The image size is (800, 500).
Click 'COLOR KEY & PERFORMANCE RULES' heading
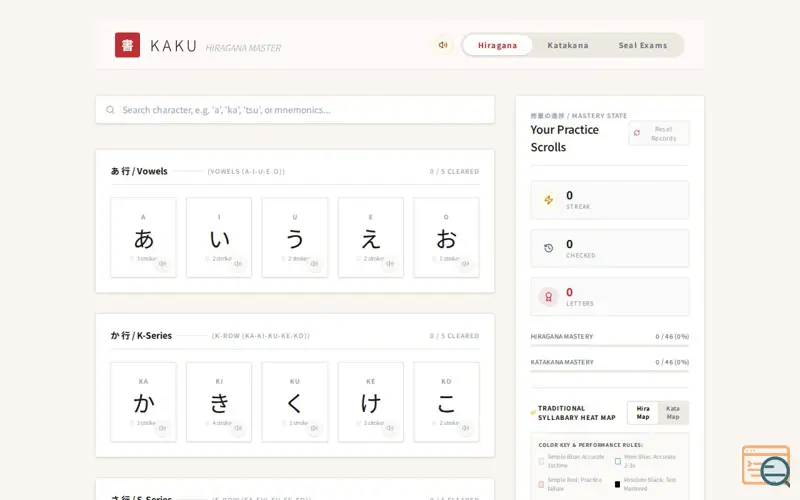point(590,445)
